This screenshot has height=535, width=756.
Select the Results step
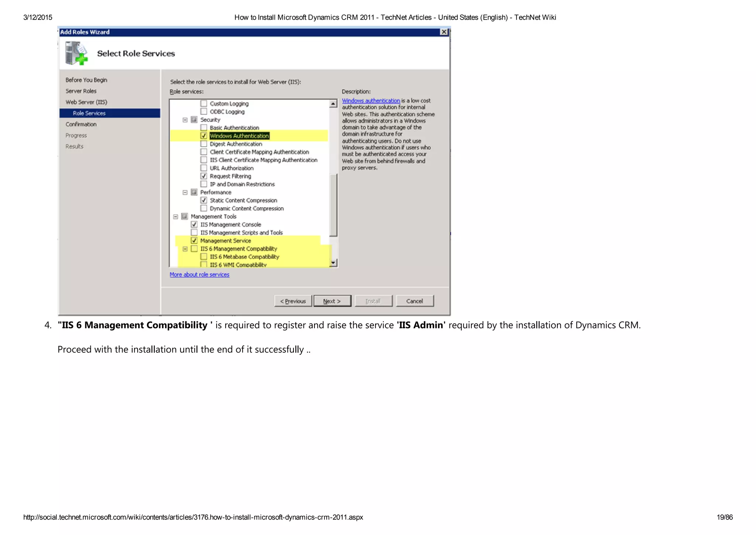coord(74,146)
